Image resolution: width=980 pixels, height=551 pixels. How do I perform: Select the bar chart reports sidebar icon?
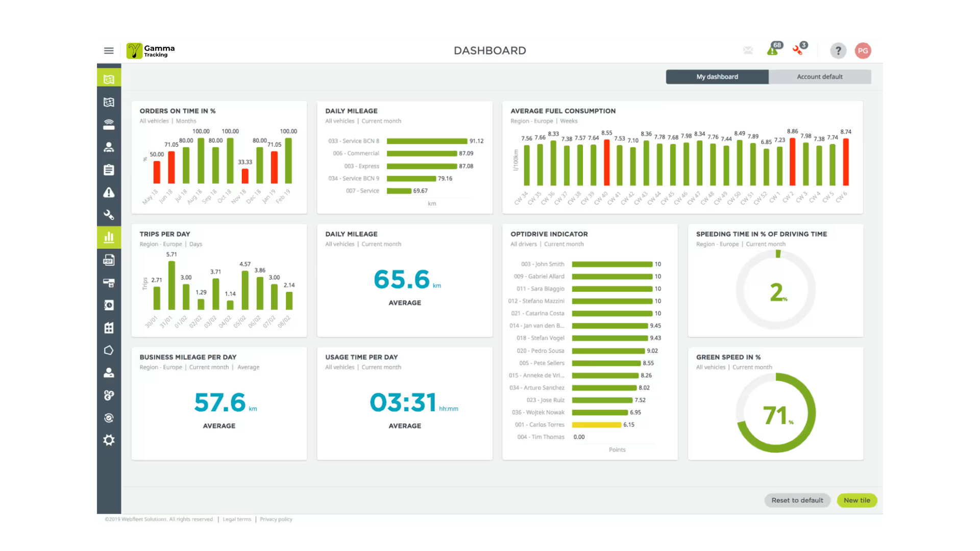109,237
